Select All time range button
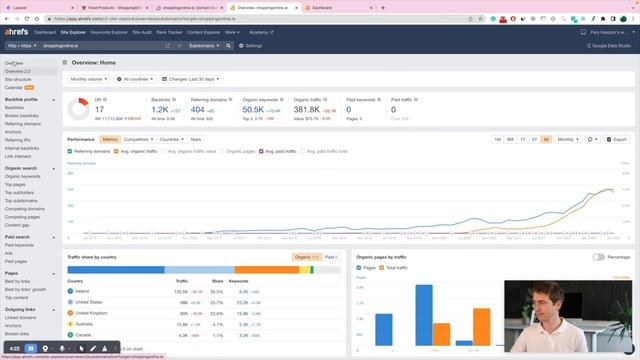 pyautogui.click(x=546, y=139)
